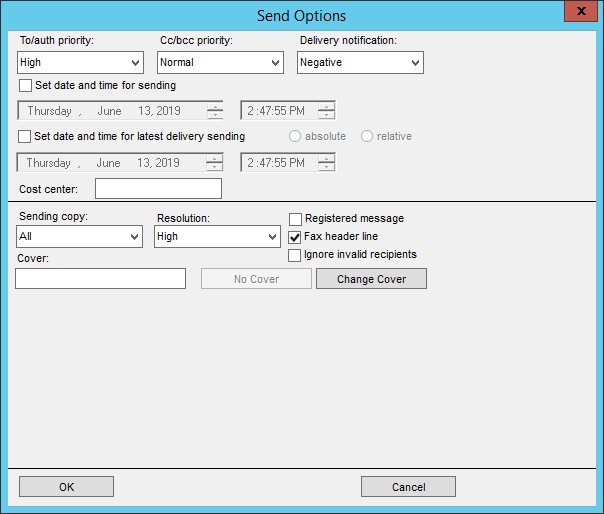Screen dimensions: 604x514
Task: Click the Cost center text field
Action: point(158,189)
